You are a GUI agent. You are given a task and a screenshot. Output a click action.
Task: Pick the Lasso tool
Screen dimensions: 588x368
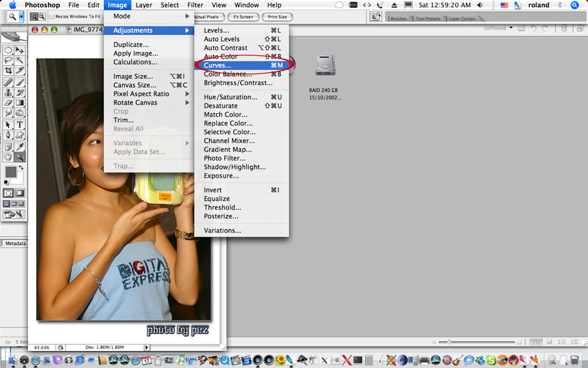(8, 60)
